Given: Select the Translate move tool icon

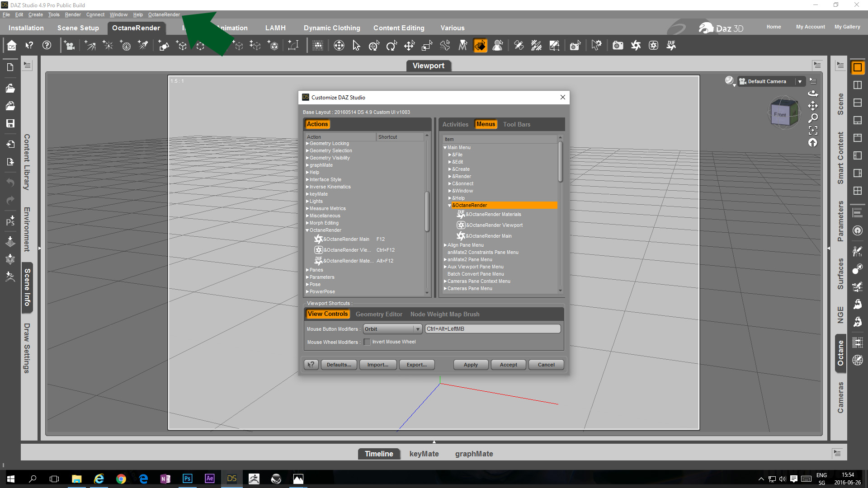Looking at the screenshot, I should pos(409,45).
